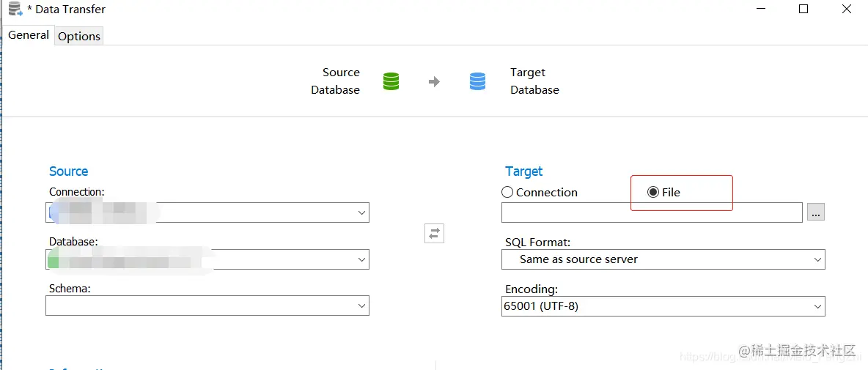The image size is (868, 370).
Task: Switch to the General tab
Action: pos(29,35)
